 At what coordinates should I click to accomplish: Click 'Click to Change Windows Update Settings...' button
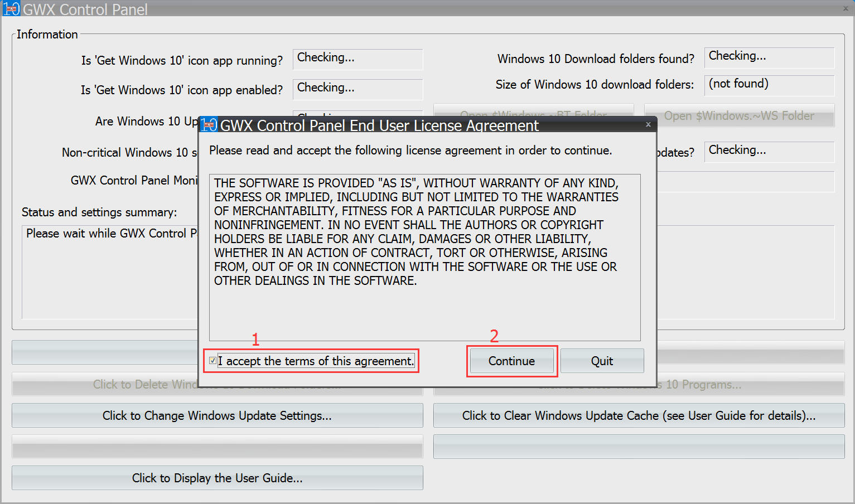pyautogui.click(x=218, y=415)
